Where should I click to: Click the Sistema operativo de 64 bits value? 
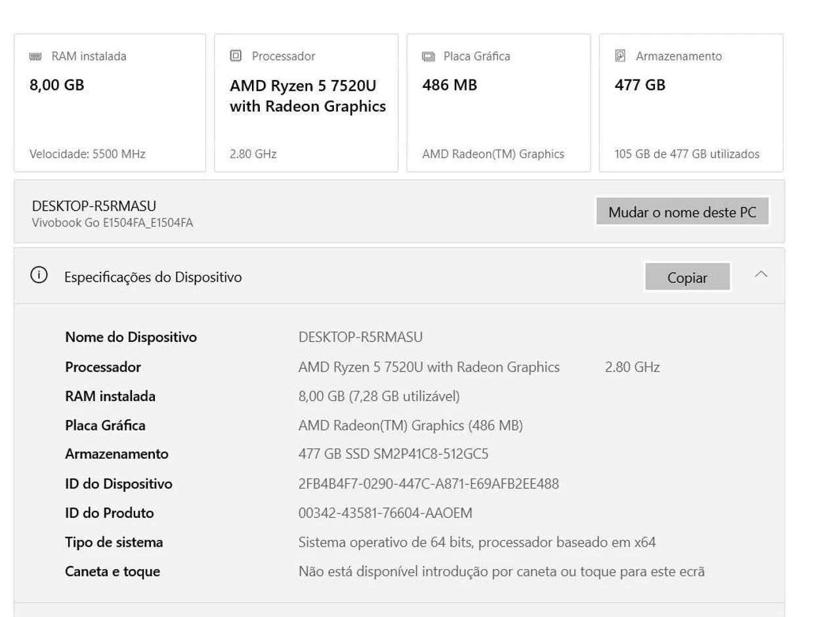point(477,543)
